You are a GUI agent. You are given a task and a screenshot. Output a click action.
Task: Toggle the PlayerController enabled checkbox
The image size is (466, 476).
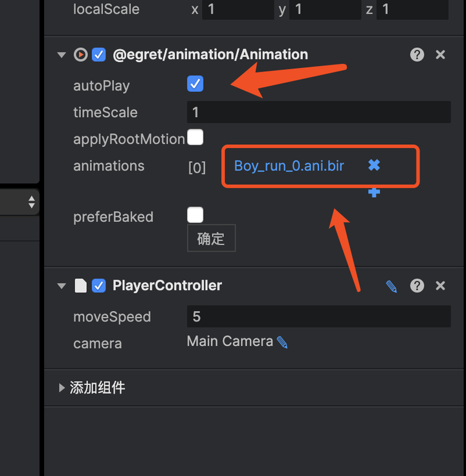tap(99, 286)
